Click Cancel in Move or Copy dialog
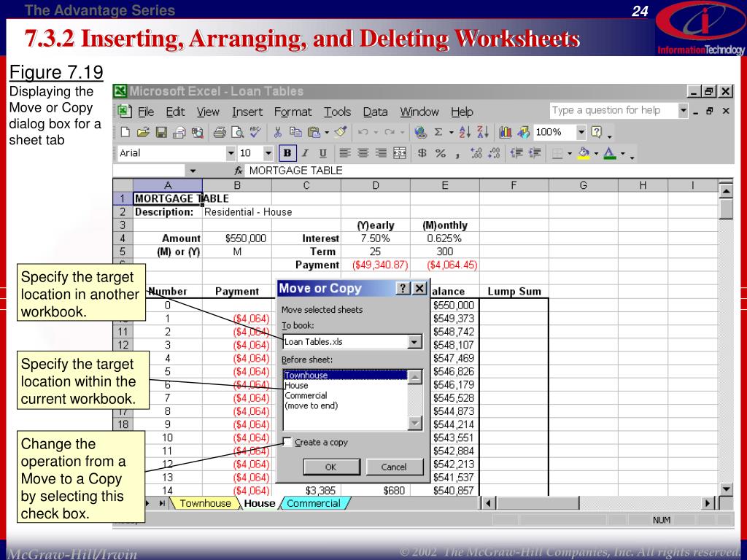 click(x=394, y=467)
